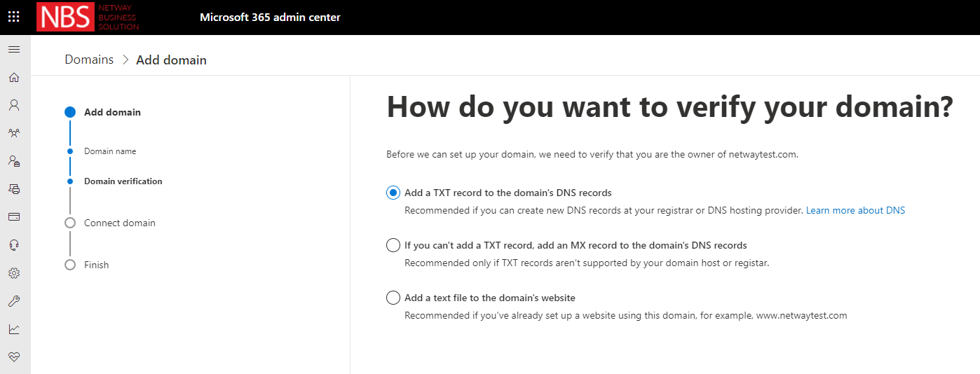
Task: Open the Setup wrench icon
Action: click(14, 301)
